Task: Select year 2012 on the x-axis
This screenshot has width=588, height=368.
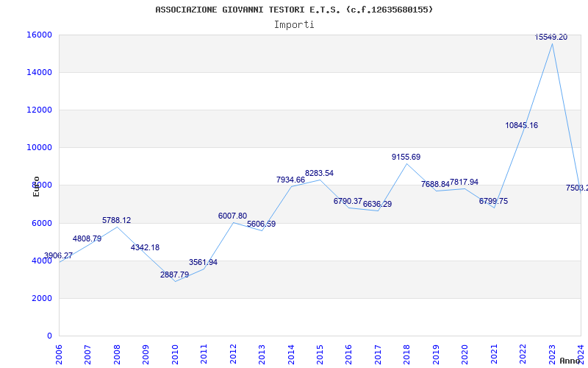Action: point(233,353)
